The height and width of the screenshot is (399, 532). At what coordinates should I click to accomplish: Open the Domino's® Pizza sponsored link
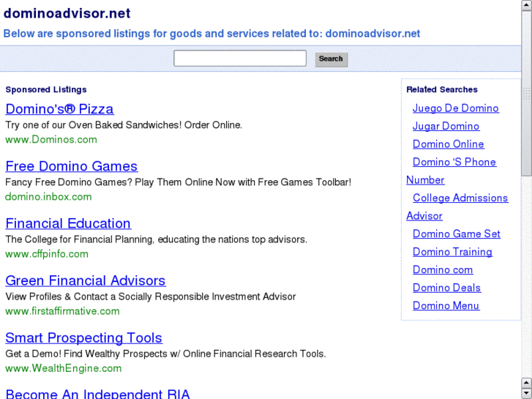[x=59, y=109]
